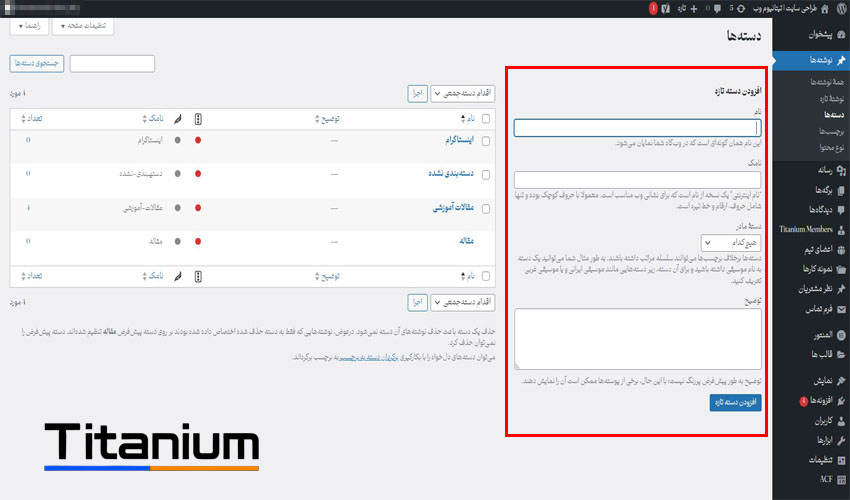Open the top اقدام دسته‌جمعی bulk dropdown
This screenshot has height=500, width=850.
(x=463, y=93)
